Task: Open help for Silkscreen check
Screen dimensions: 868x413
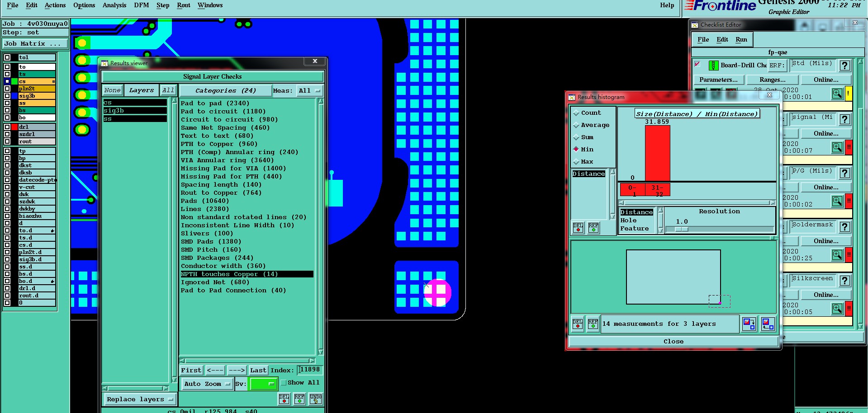Action: [844, 281]
